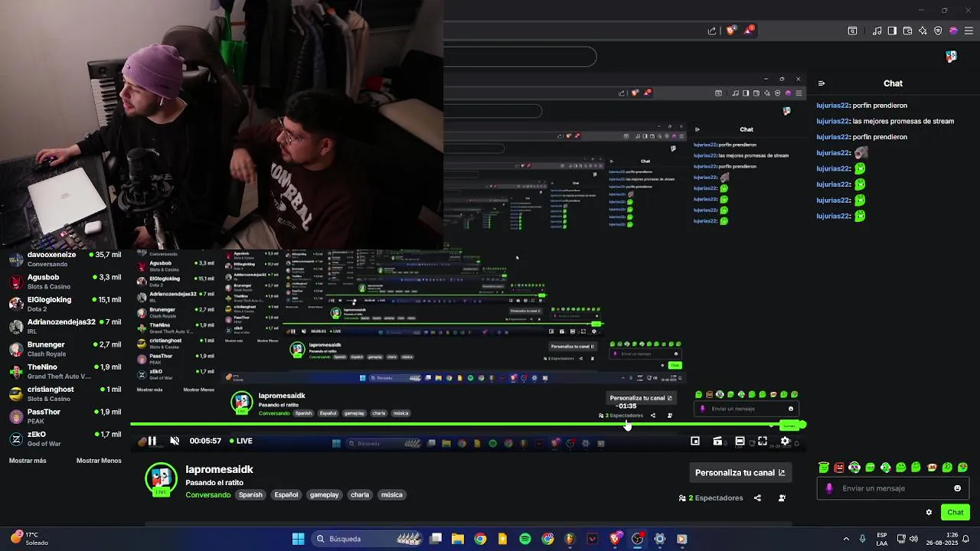The image size is (980, 551).
Task: Click the share page icon in browser toolbar
Action: [x=712, y=31]
